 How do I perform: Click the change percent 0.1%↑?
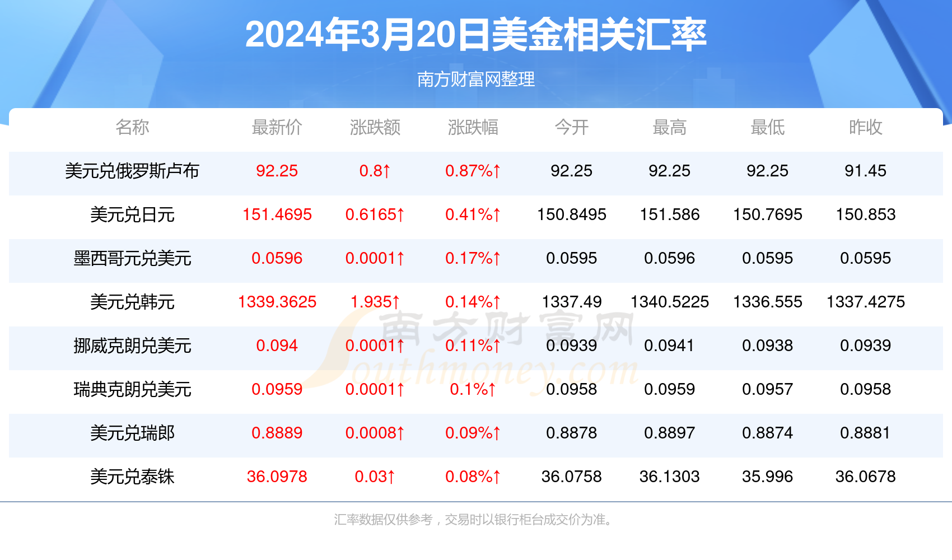pyautogui.click(x=473, y=389)
